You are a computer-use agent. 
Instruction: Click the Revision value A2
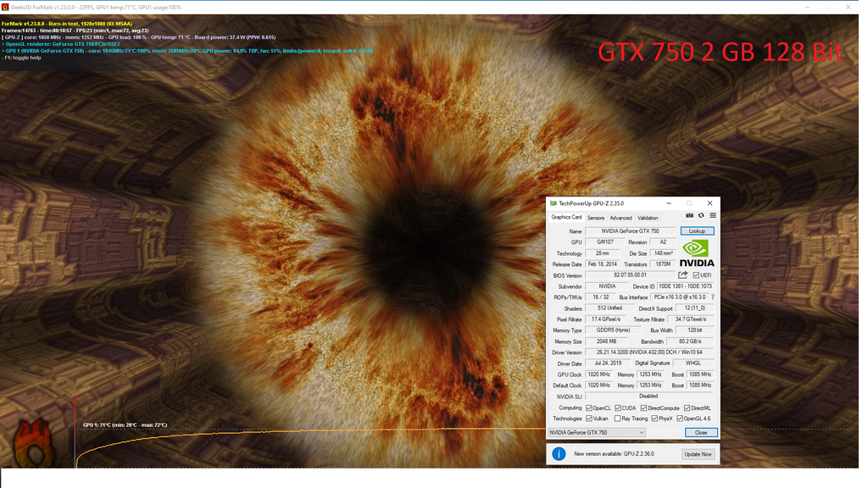coord(663,242)
